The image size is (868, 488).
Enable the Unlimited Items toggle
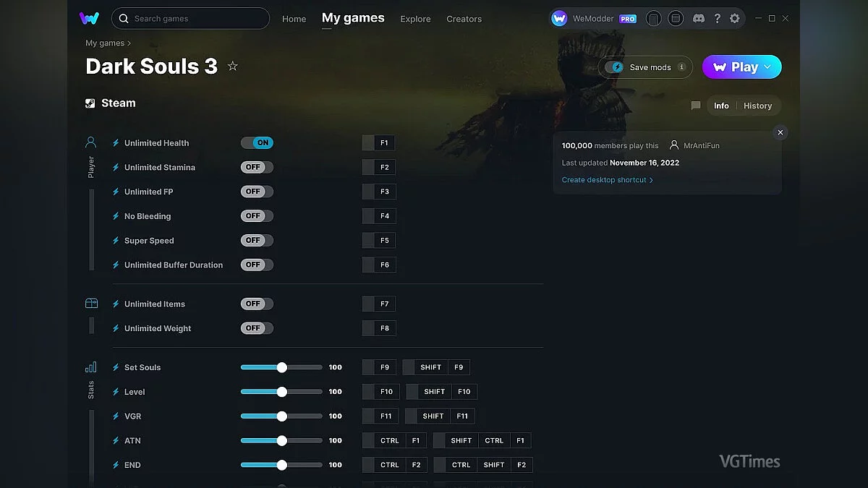[x=257, y=304]
